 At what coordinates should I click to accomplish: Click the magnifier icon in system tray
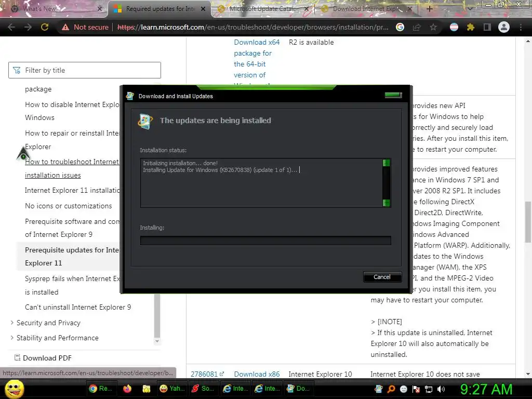(391, 389)
